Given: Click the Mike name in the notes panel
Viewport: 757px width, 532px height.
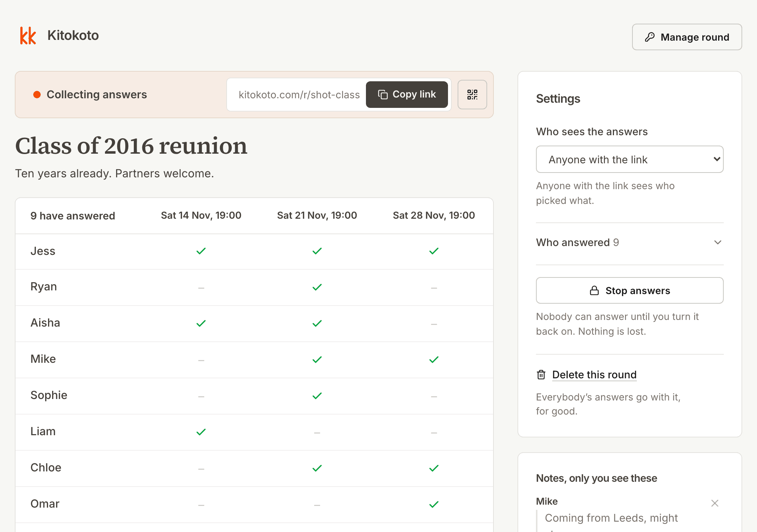Looking at the screenshot, I should coord(547,501).
